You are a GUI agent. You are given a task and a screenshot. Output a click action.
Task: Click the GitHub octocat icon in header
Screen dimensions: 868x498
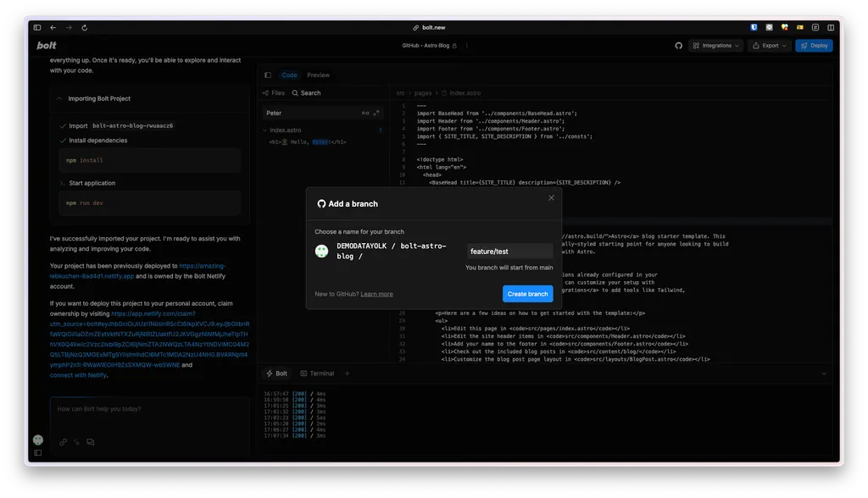click(x=679, y=46)
